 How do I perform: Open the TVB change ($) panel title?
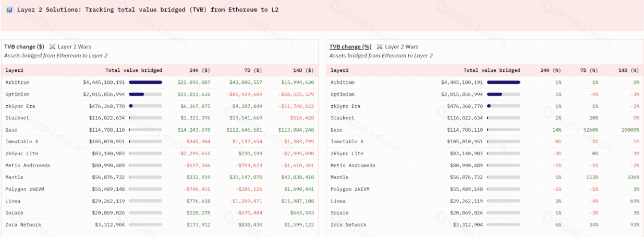[x=24, y=47]
